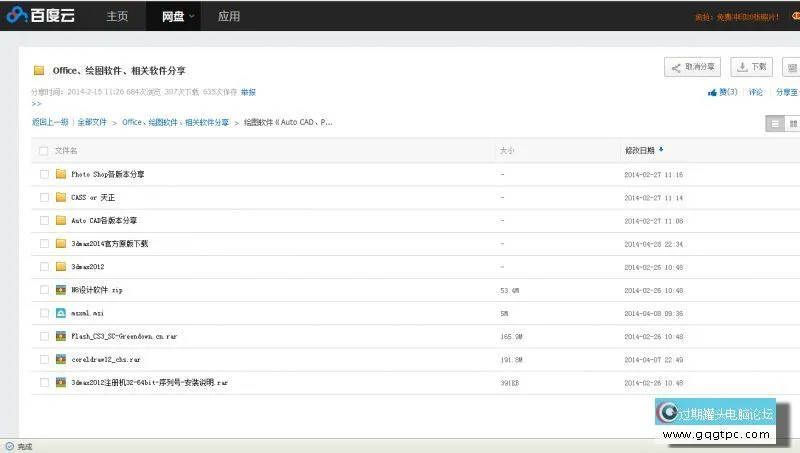Click the W8设计软件.zip archive icon
Image resolution: width=800 pixels, height=453 pixels.
[61, 290]
